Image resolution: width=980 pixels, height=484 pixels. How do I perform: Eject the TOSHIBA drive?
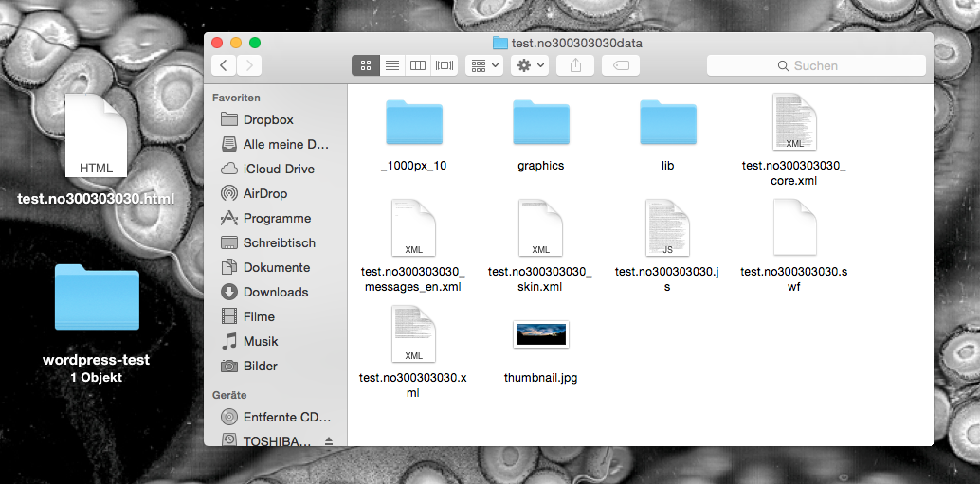pyautogui.click(x=329, y=441)
